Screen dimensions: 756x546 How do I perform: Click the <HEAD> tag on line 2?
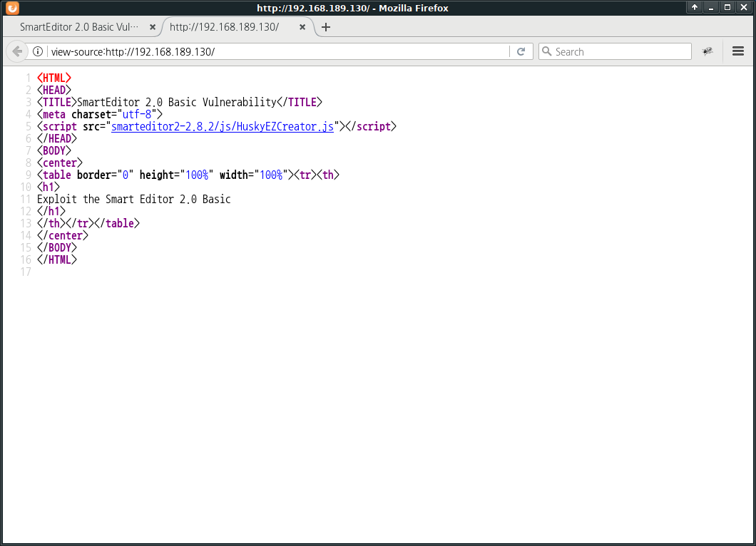click(x=54, y=90)
